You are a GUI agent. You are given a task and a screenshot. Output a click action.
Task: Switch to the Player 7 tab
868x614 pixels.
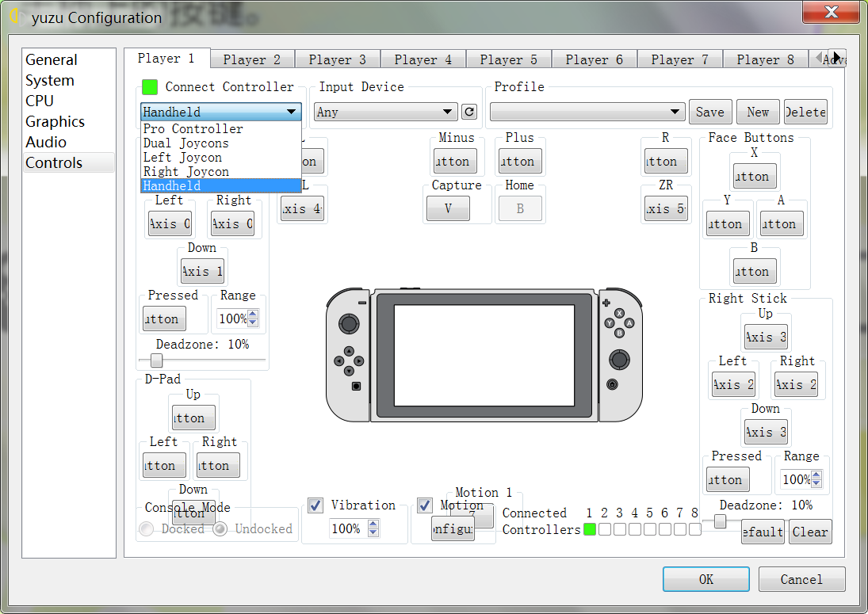[680, 59]
